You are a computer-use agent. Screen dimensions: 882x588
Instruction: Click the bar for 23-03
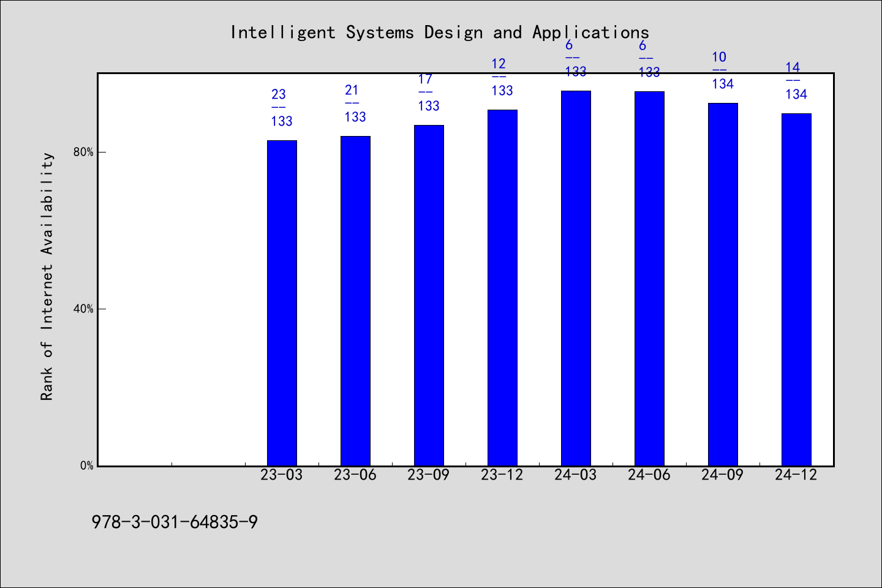(282, 303)
